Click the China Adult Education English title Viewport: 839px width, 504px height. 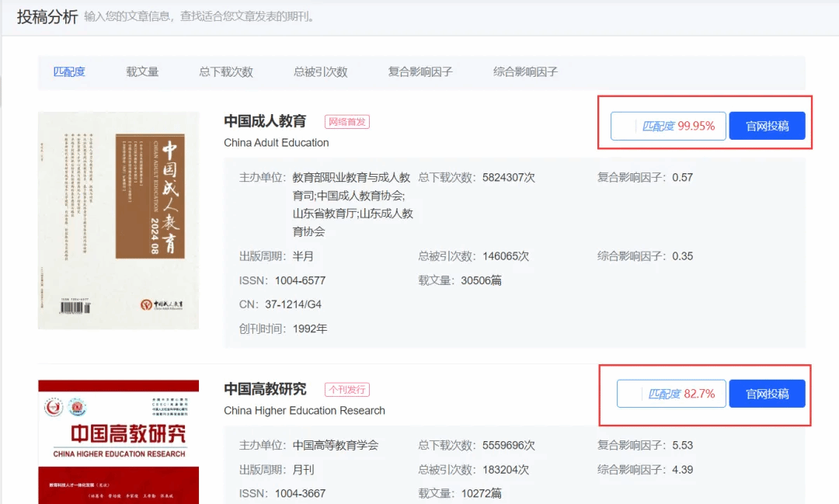click(276, 143)
